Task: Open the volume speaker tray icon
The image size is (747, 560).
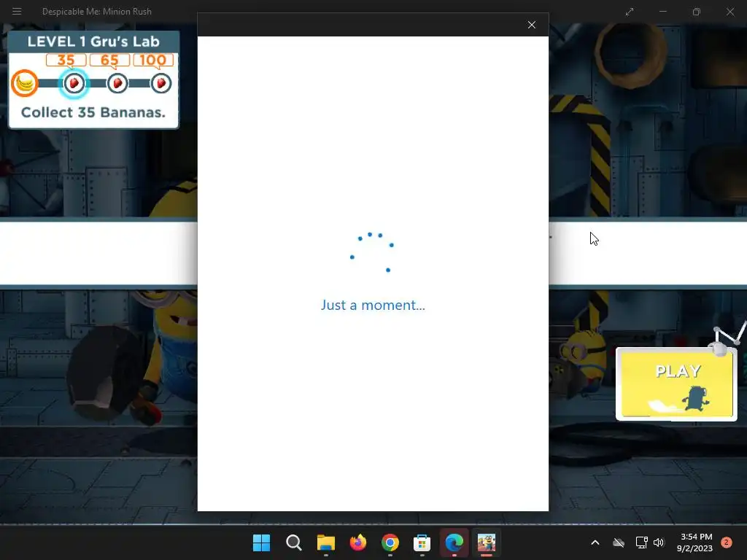Action: pos(659,542)
